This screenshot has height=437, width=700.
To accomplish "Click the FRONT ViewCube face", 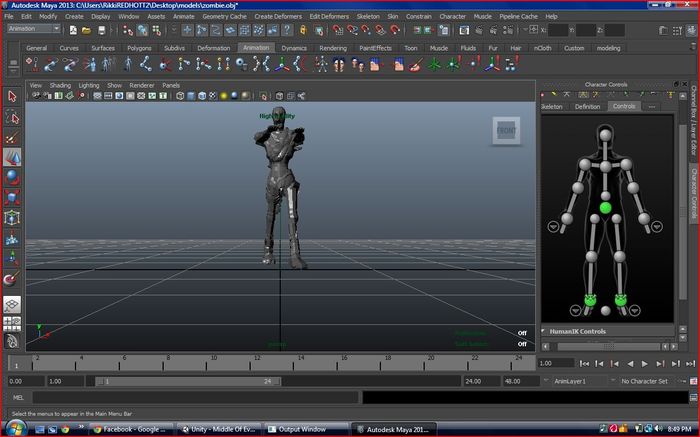I will (x=506, y=130).
